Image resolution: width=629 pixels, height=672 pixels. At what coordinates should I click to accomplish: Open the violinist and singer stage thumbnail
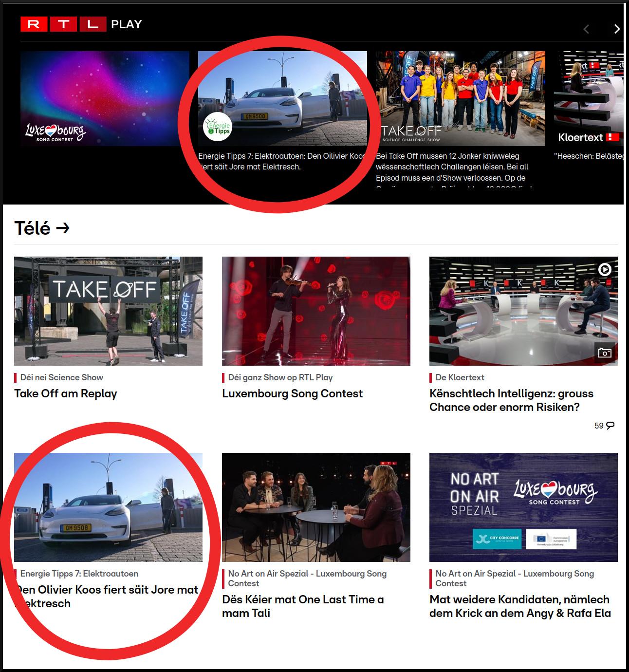(x=316, y=311)
